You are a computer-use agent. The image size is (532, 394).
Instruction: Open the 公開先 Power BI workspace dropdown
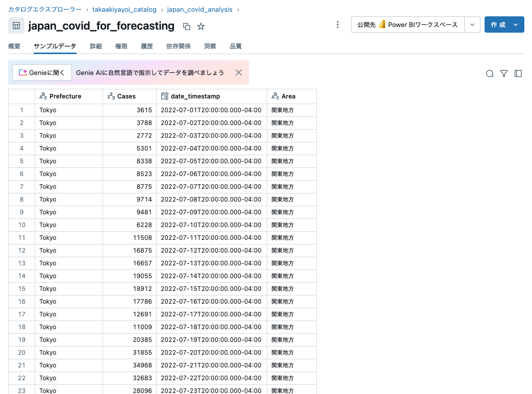tap(472, 24)
